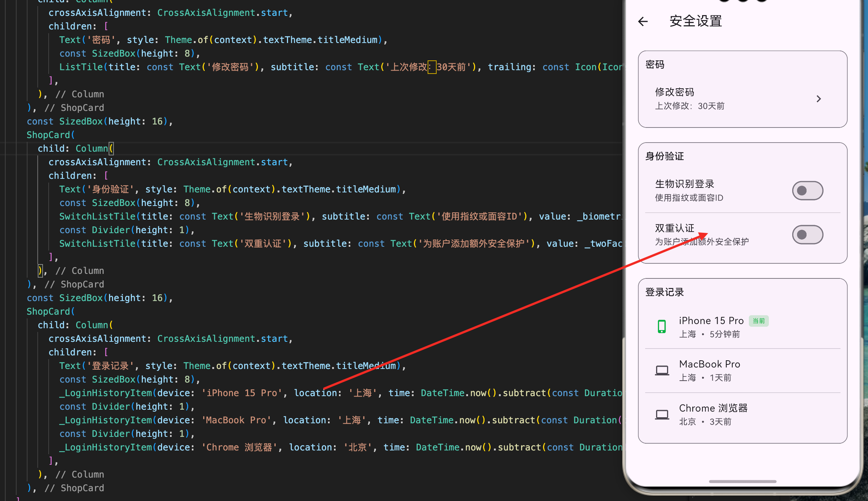Click the '上次修改:' highlighted colon in code

pyautogui.click(x=432, y=67)
